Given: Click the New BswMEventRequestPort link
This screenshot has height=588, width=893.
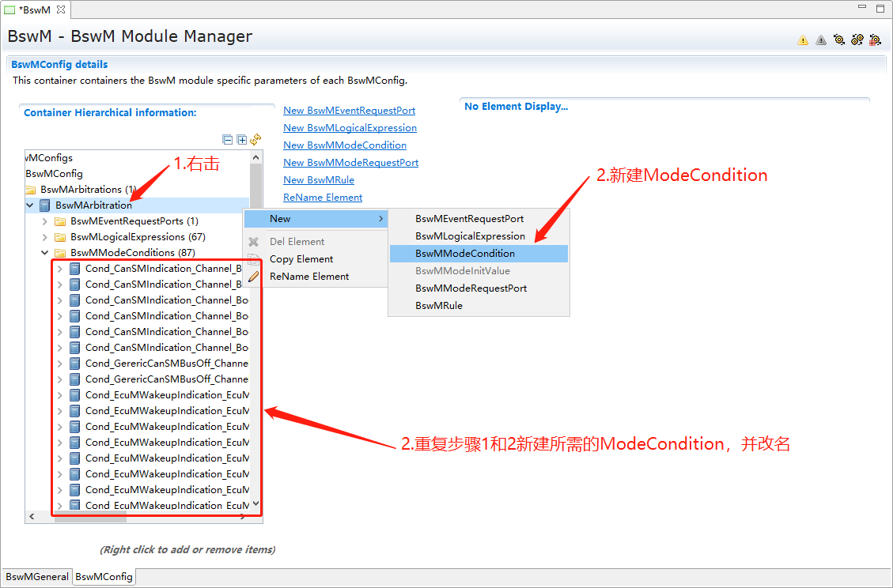Looking at the screenshot, I should tap(349, 111).
